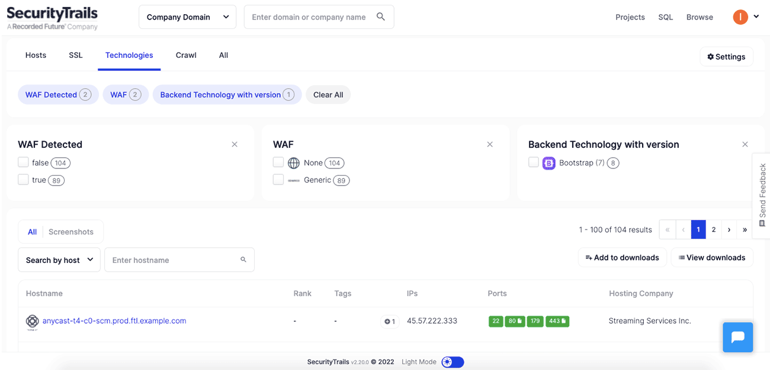The height and width of the screenshot is (370, 770).
Task: Switch to the Crawl tab
Action: [x=186, y=56]
